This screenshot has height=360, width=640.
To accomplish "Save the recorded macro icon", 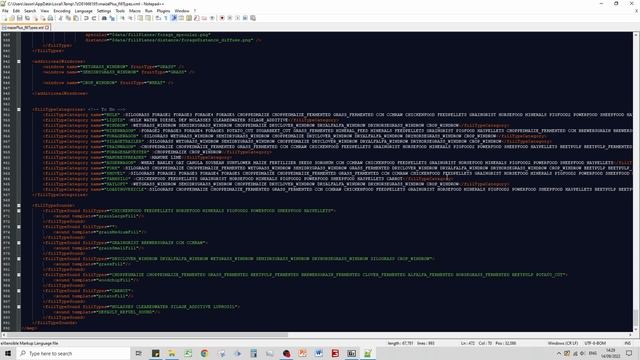I will (x=253, y=18).
